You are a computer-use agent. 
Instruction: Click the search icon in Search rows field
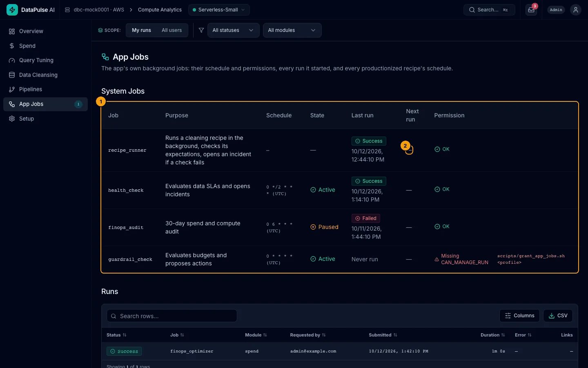tap(114, 316)
